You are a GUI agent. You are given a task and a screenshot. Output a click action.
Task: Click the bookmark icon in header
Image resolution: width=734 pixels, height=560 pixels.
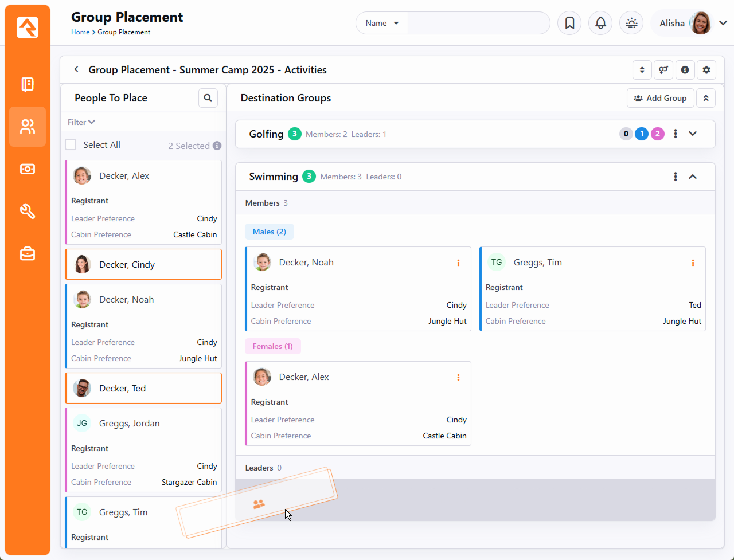click(x=569, y=23)
